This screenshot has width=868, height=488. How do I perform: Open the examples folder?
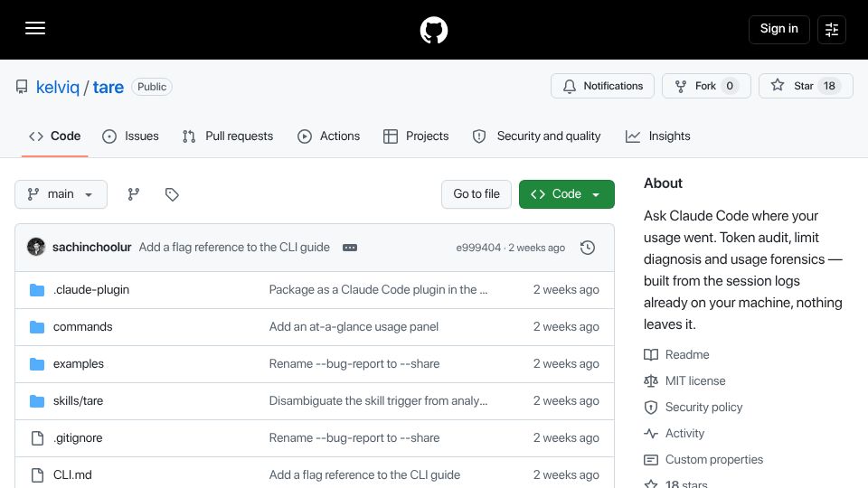pyautogui.click(x=79, y=364)
